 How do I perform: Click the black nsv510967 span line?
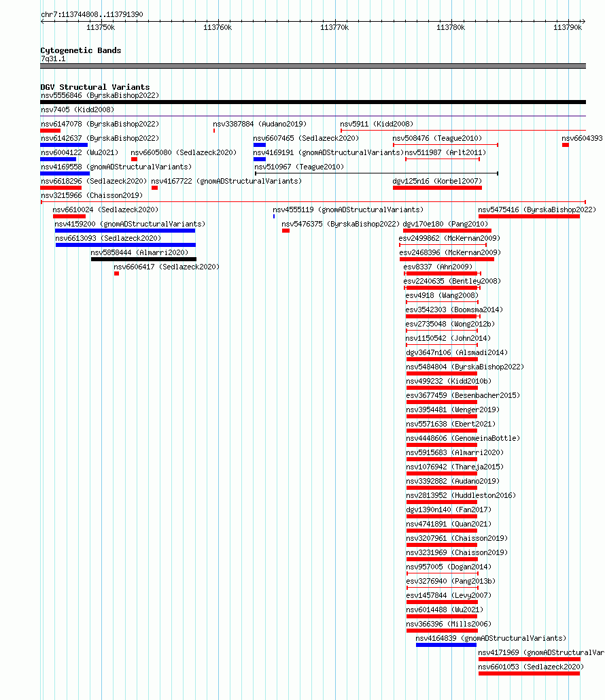(376, 173)
